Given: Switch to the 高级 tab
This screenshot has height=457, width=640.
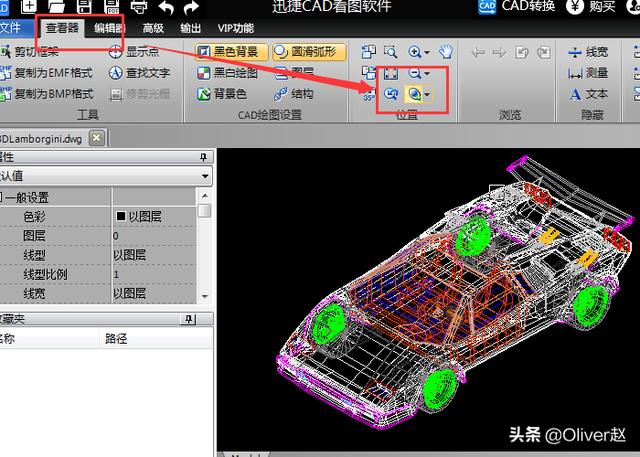Looking at the screenshot, I should tap(153, 28).
